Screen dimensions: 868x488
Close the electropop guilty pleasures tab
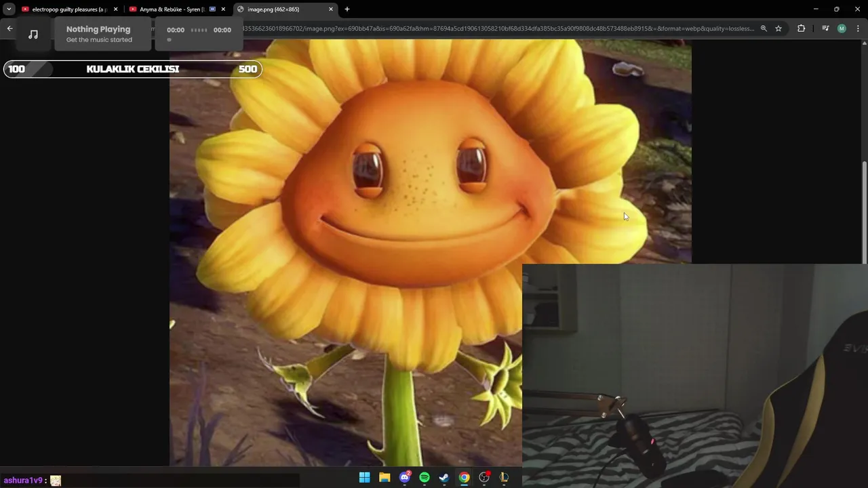click(115, 9)
